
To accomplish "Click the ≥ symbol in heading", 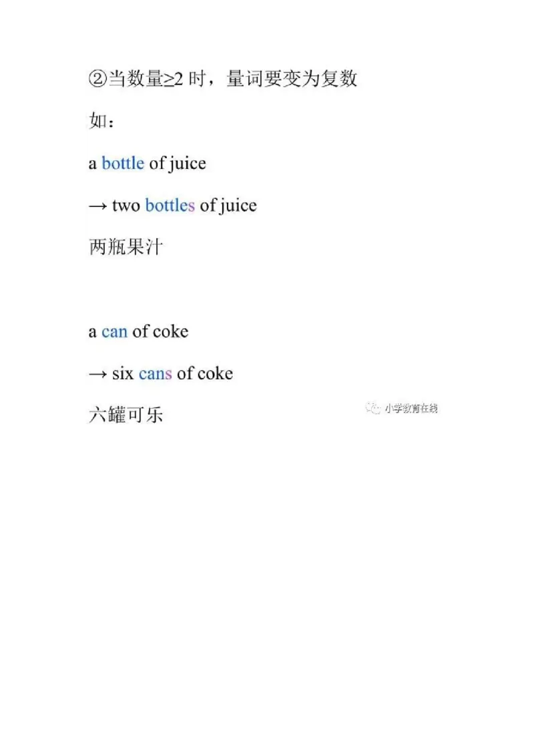I will [169, 79].
